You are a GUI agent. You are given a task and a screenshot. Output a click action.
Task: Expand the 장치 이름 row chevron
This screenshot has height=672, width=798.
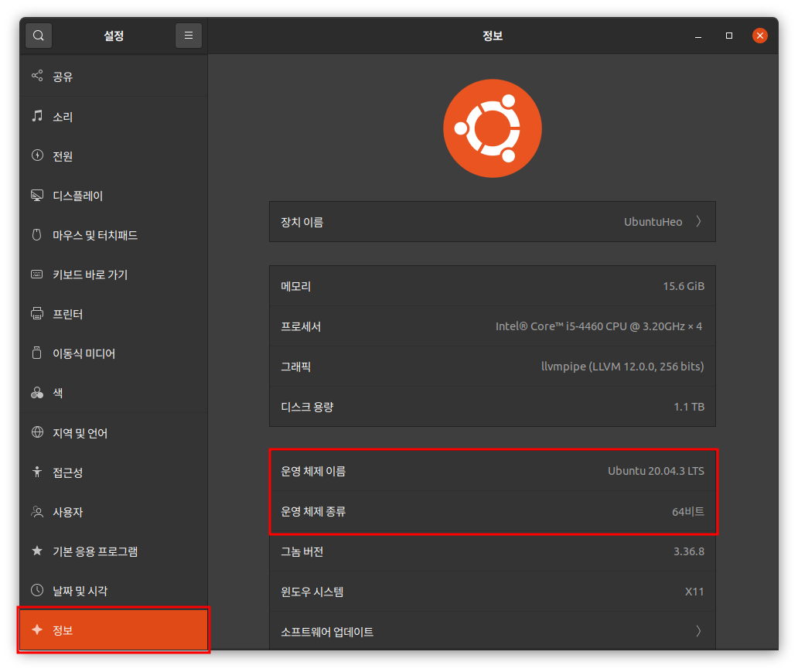click(699, 221)
